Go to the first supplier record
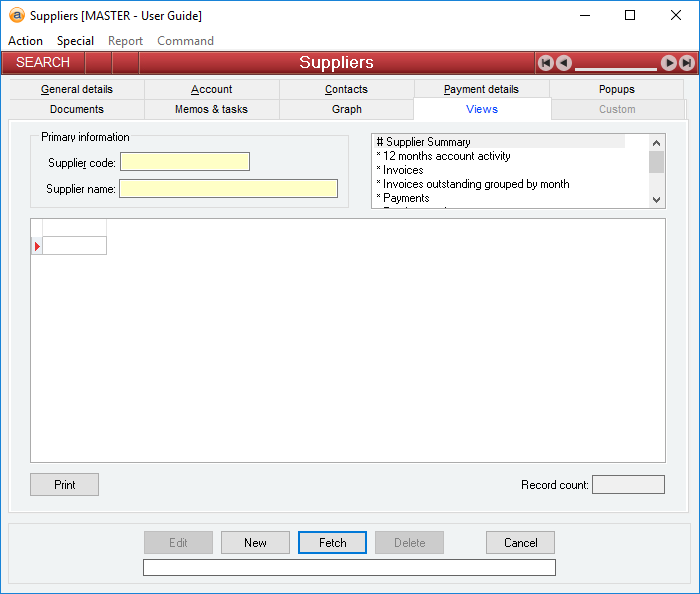700x594 pixels. [x=546, y=63]
